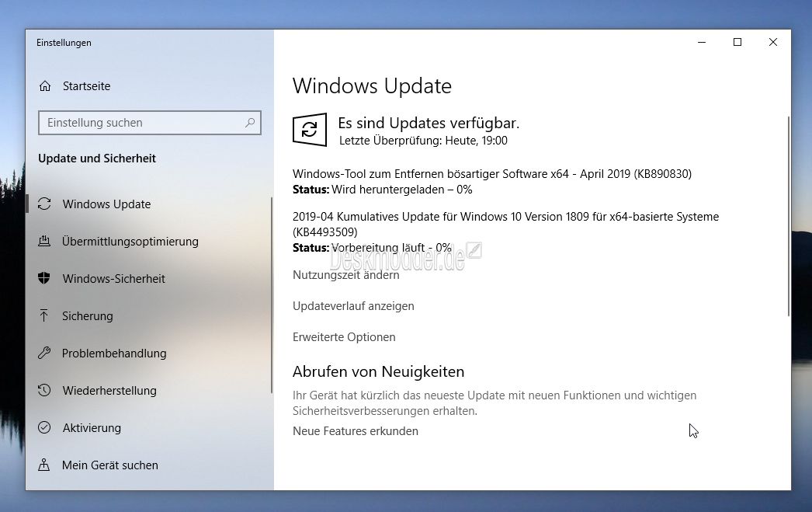
Task: Click the 'Update und Sicherheit' category heading
Action: [x=97, y=158]
